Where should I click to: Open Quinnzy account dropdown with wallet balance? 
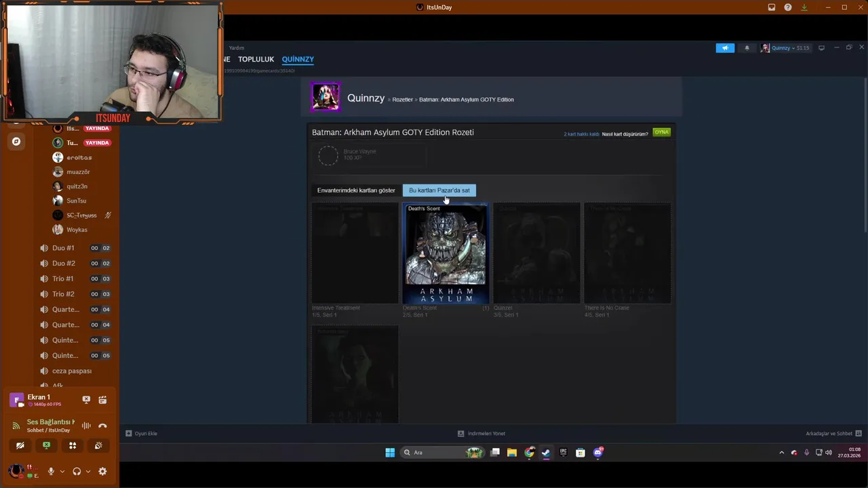pos(786,48)
